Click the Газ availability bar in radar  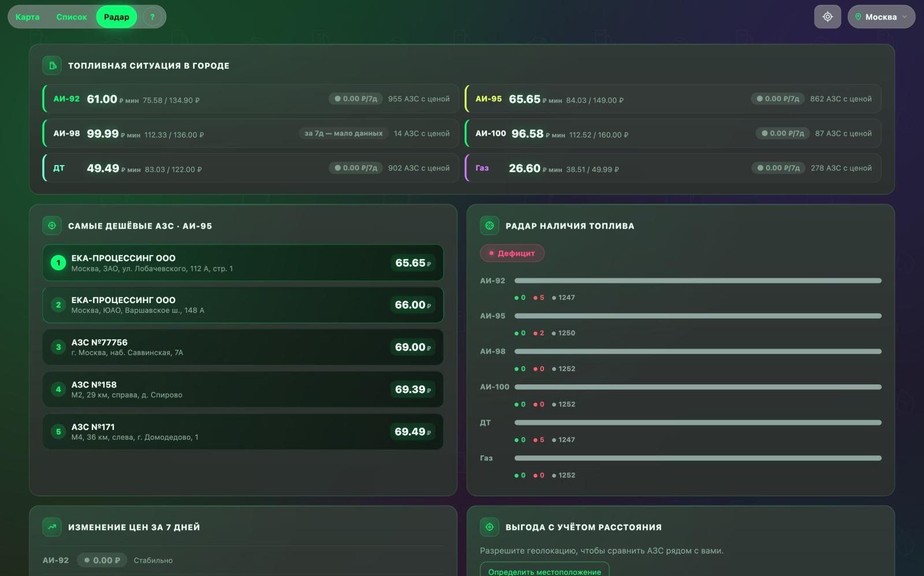click(x=698, y=458)
